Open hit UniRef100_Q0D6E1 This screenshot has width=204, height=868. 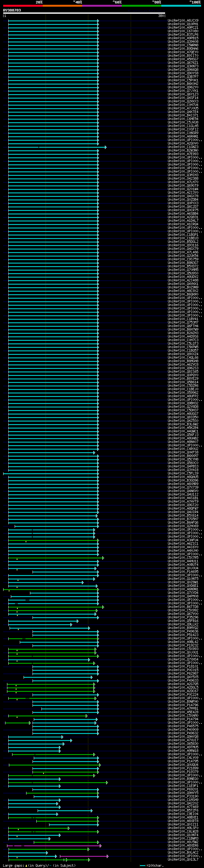tap(183, 586)
